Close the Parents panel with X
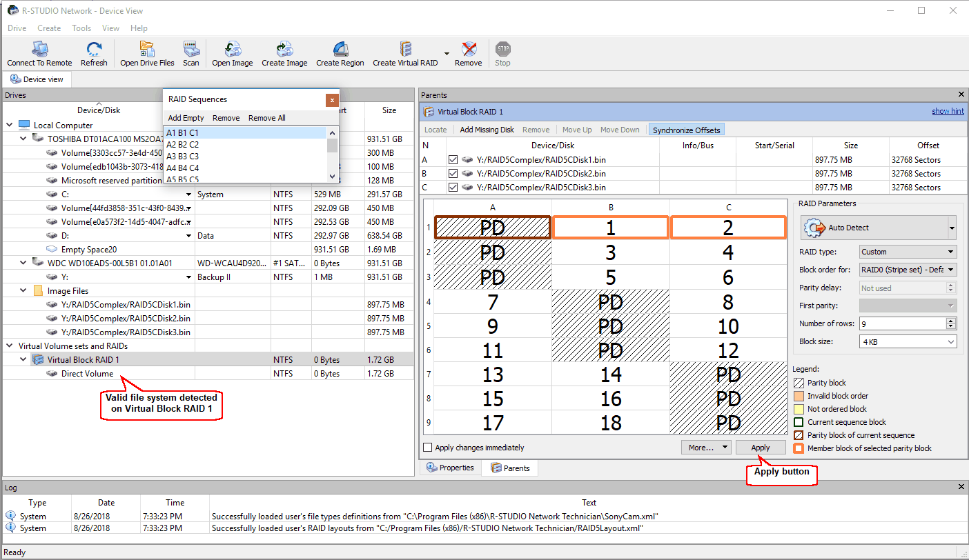Viewport: 969px width, 560px height. pos(961,94)
